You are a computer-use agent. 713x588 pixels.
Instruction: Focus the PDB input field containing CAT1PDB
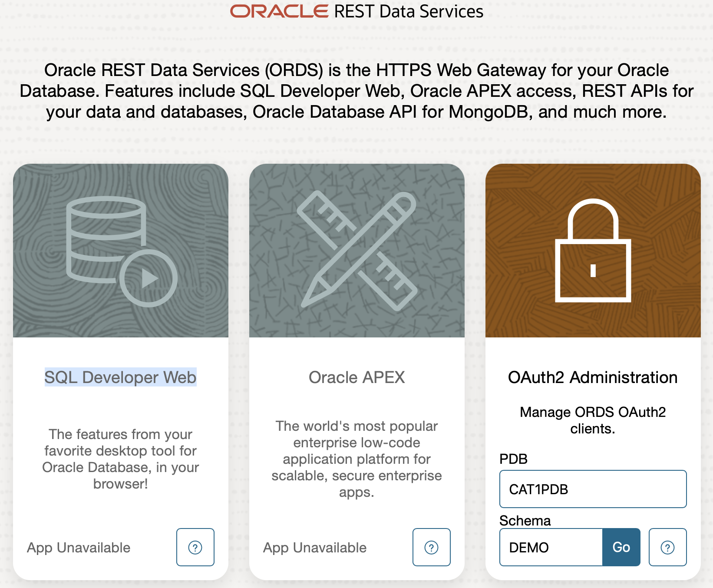pos(593,489)
